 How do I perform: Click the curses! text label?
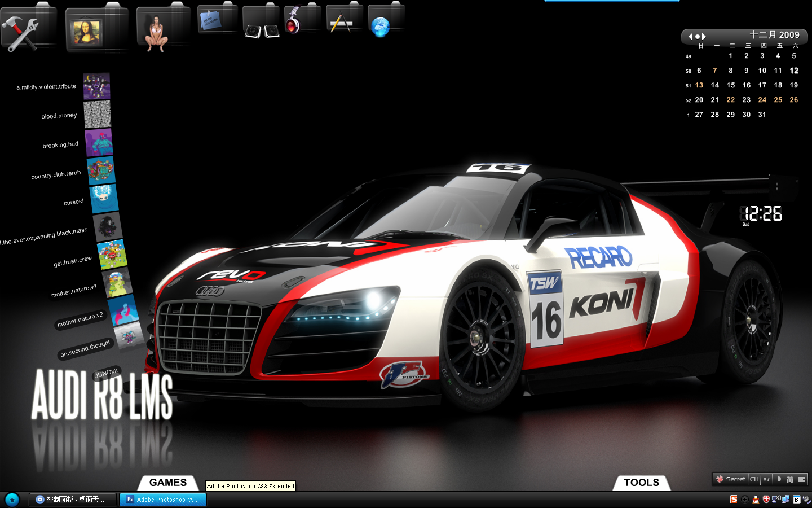[x=74, y=202]
